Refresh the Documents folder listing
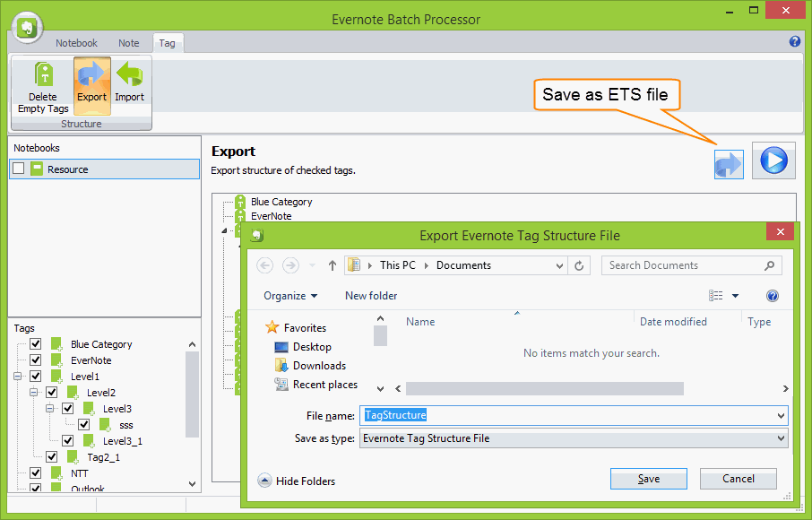This screenshot has width=812, height=520. (579, 265)
